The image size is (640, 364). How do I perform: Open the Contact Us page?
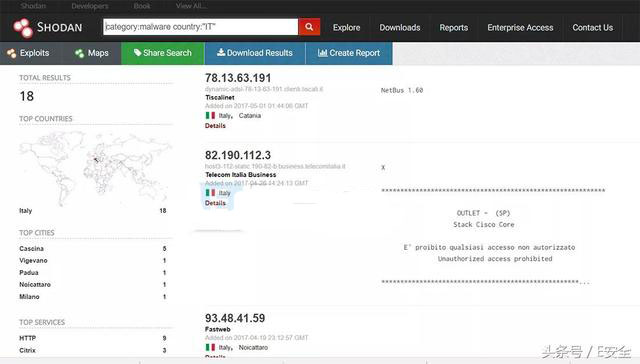[x=592, y=28]
